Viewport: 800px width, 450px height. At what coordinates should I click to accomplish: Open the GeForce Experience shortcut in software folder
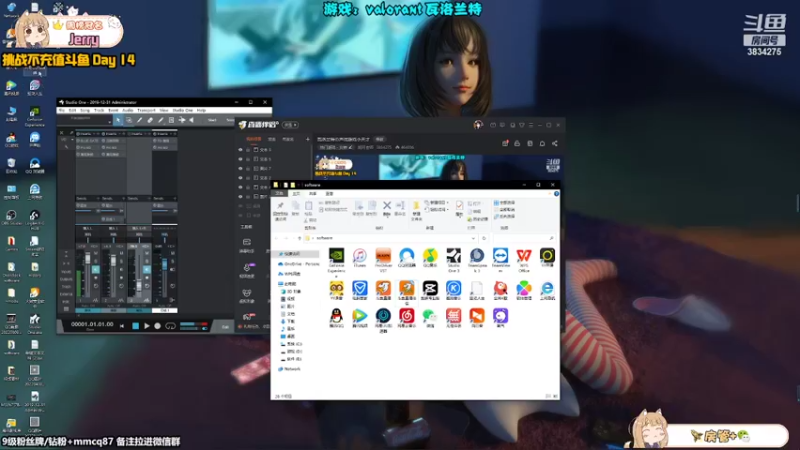coord(336,260)
